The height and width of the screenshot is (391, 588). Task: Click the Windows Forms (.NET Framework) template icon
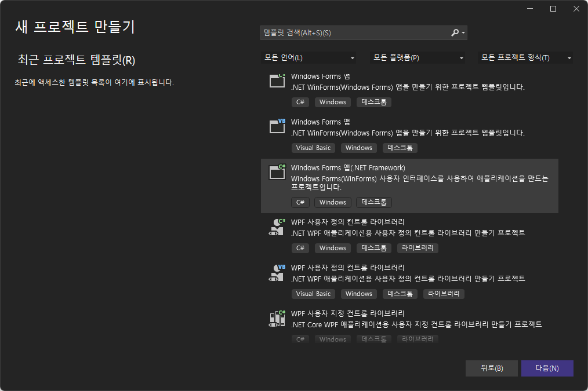point(278,172)
